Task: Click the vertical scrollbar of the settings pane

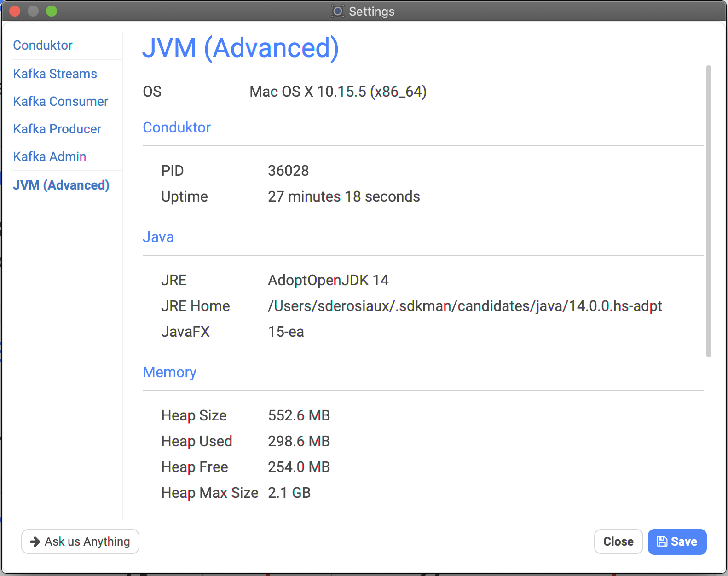Action: coord(709,211)
